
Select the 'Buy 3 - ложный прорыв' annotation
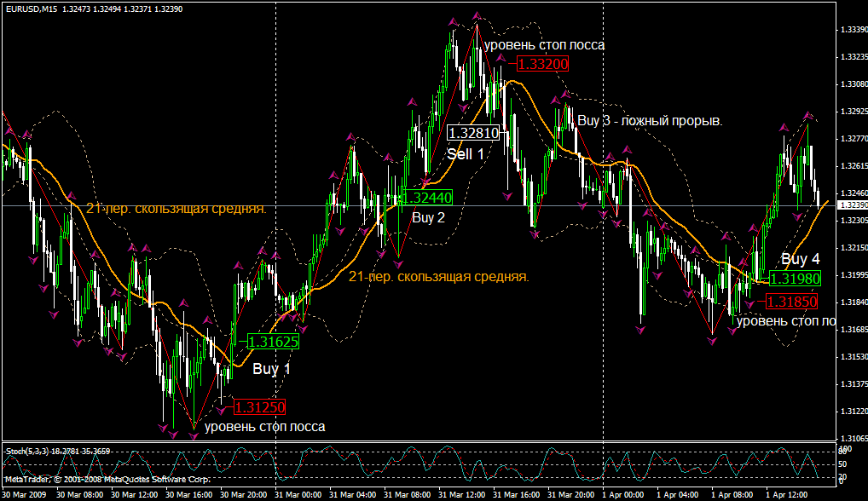click(650, 121)
